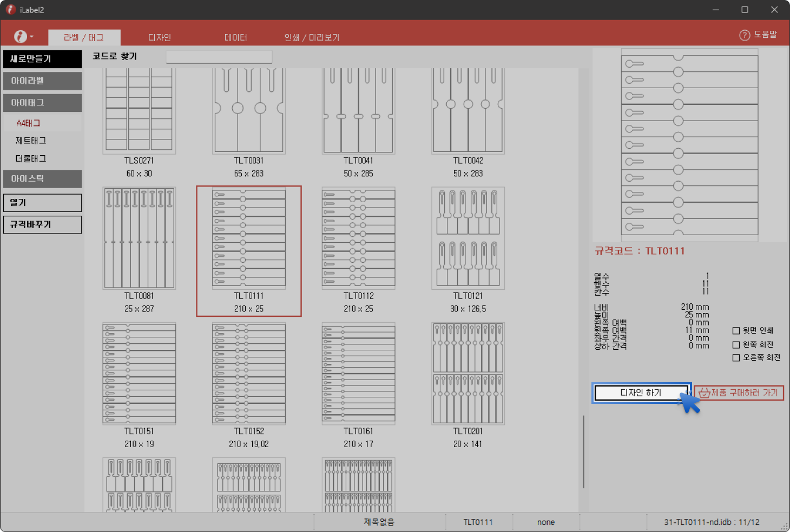Open the 데이터 tab
790x532 pixels.
pos(235,37)
